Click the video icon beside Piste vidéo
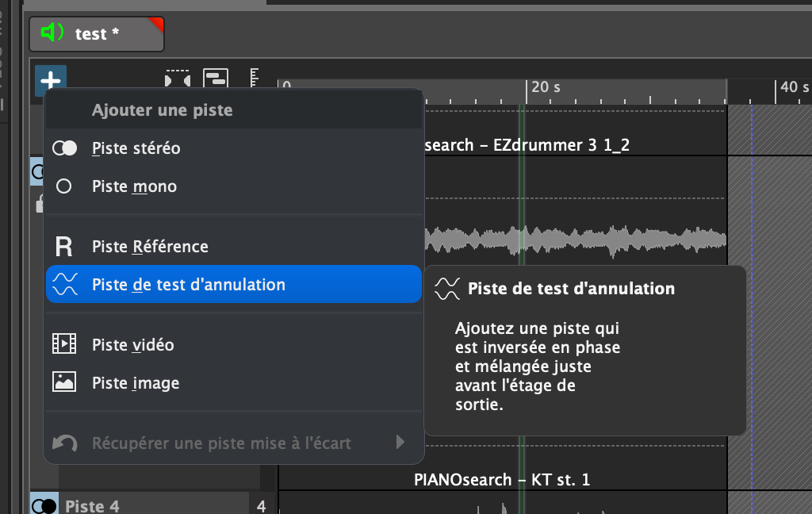This screenshot has width=812, height=514. coord(64,344)
